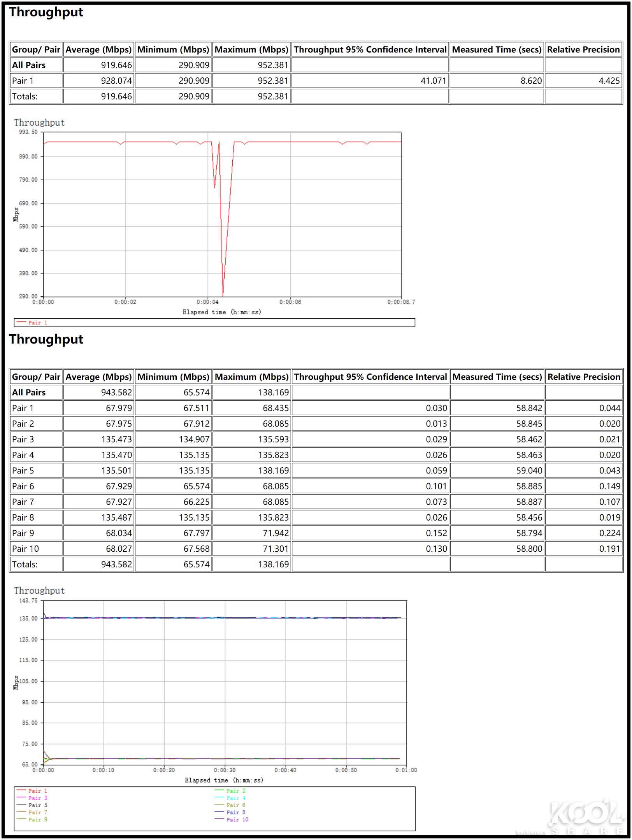Select Pair 3 average 135.473
632x840 pixels.
116,439
